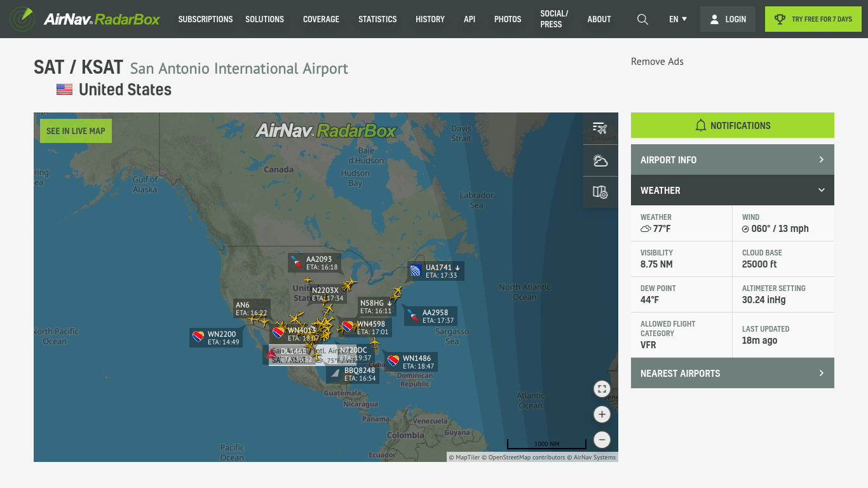Zoom out on the map

[x=602, y=440]
